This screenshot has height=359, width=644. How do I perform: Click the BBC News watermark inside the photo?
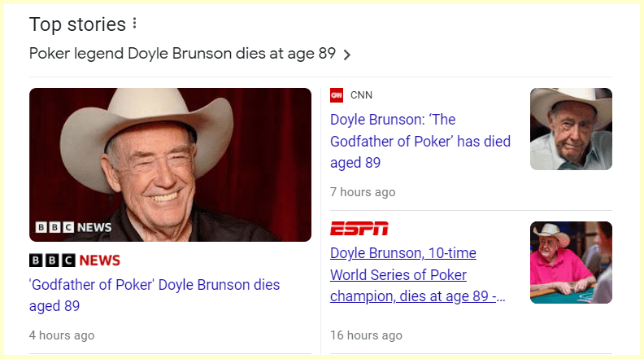[x=73, y=227]
